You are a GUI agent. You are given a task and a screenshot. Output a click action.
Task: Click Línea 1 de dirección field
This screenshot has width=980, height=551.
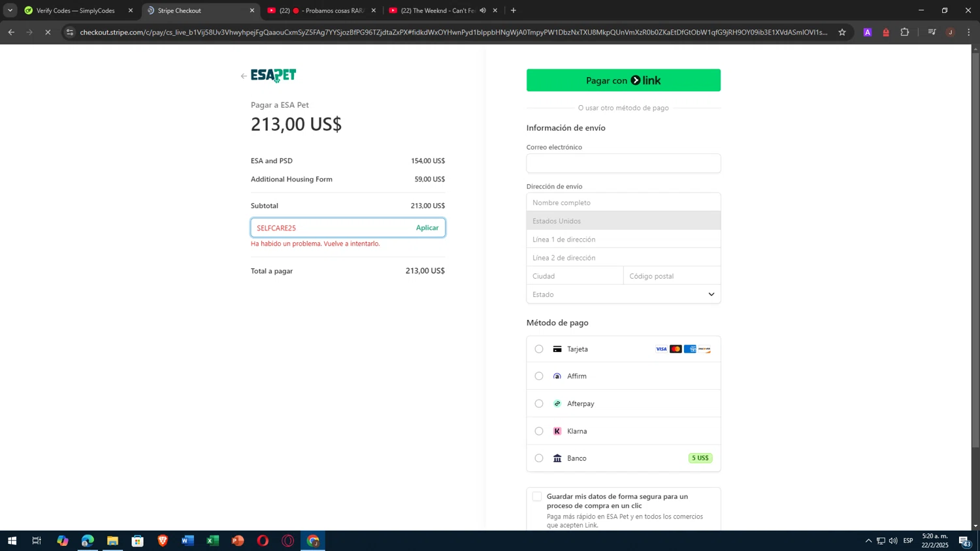623,240
